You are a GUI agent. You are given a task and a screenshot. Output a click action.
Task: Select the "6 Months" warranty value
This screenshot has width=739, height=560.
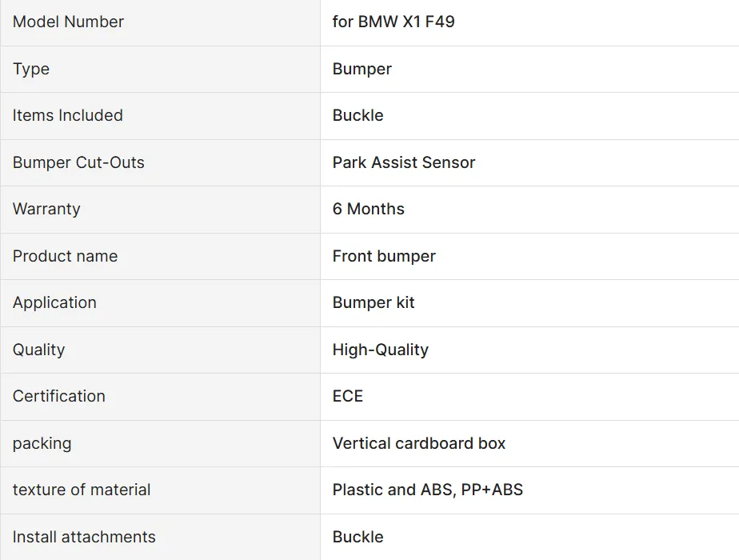[x=369, y=209]
